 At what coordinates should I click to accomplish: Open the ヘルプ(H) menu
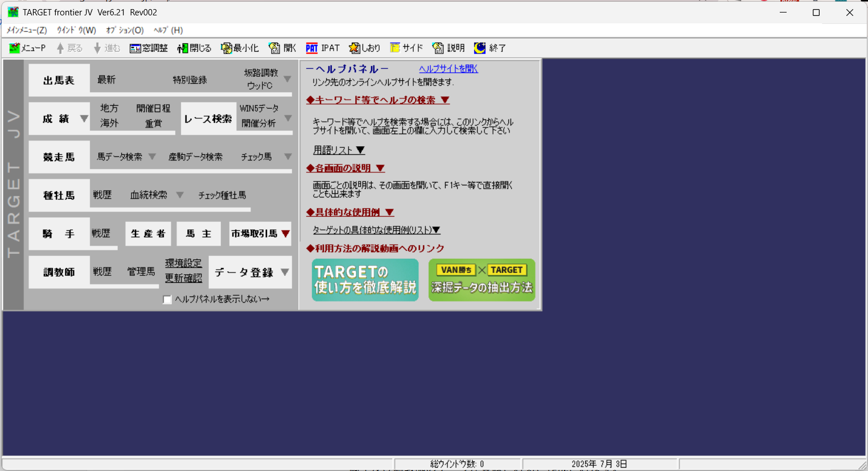(168, 30)
